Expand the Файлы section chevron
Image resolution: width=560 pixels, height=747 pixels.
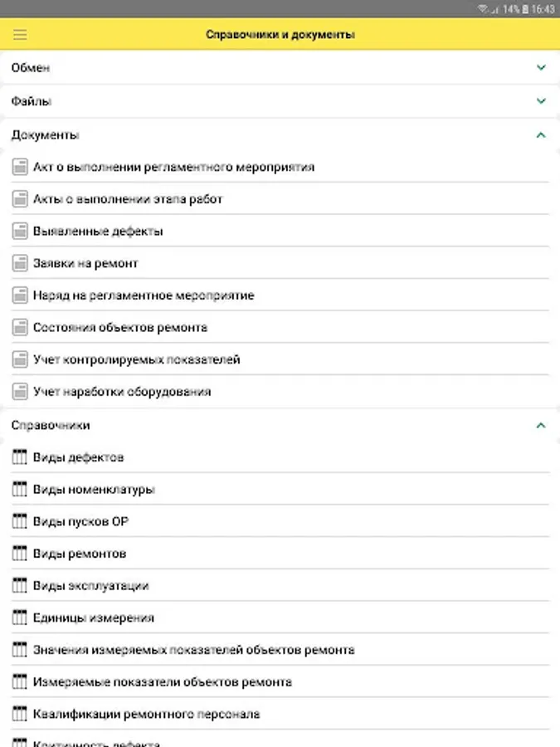(x=541, y=101)
